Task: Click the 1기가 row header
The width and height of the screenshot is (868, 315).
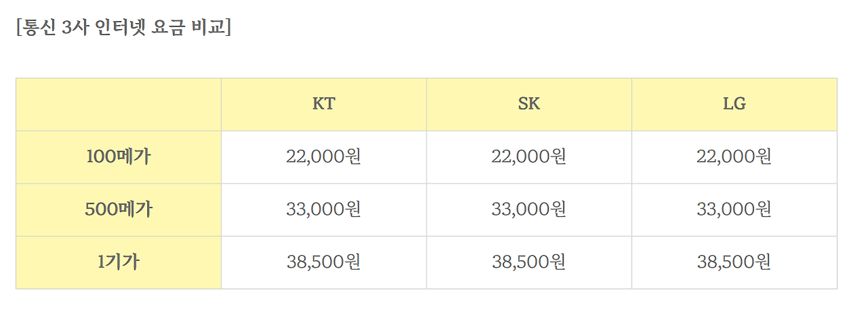Action: [119, 262]
